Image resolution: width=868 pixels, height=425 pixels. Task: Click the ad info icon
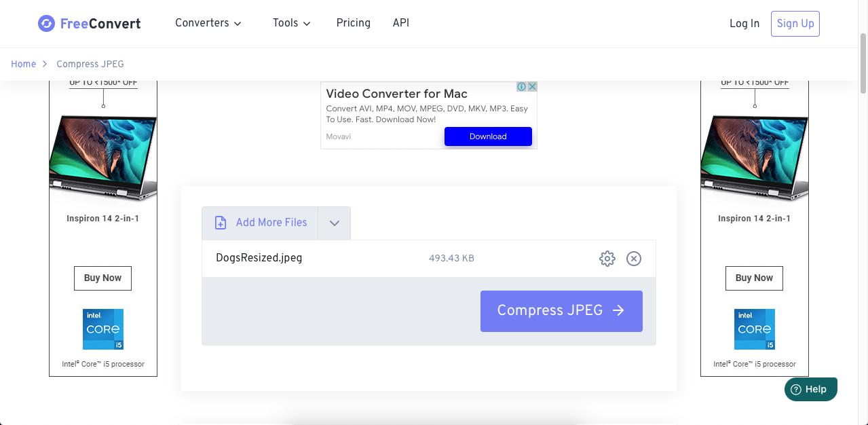pyautogui.click(x=522, y=87)
